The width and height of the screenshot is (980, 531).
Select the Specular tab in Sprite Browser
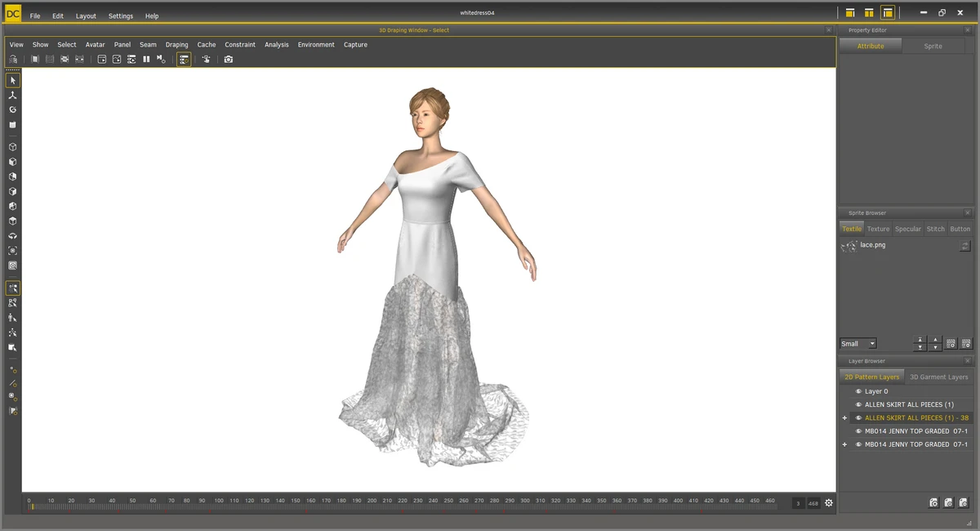[x=908, y=230]
